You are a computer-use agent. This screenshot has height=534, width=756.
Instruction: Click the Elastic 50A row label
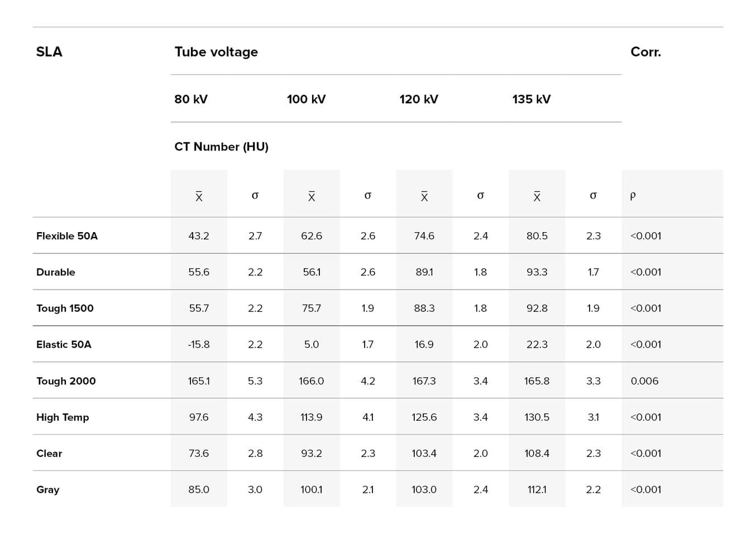coord(64,345)
